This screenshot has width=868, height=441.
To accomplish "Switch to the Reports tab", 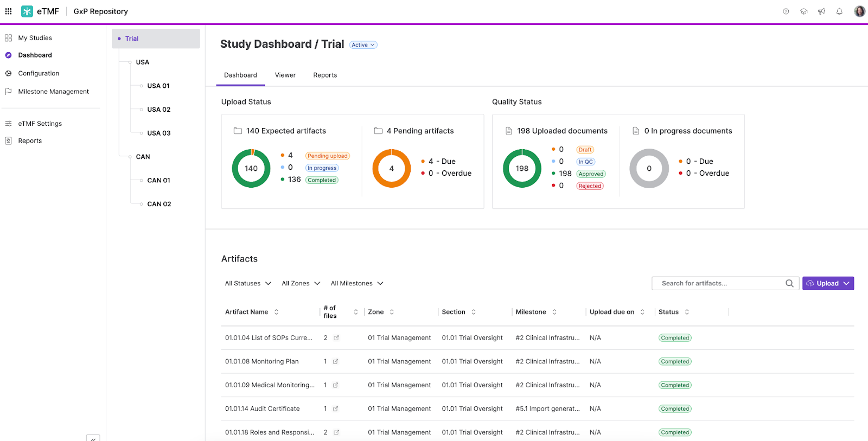I will 325,75.
